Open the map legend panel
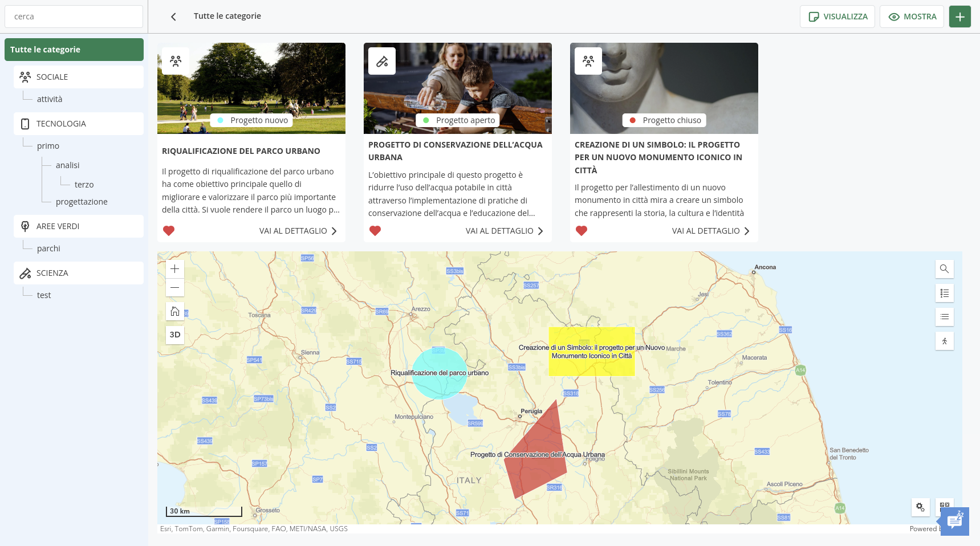 (x=944, y=293)
